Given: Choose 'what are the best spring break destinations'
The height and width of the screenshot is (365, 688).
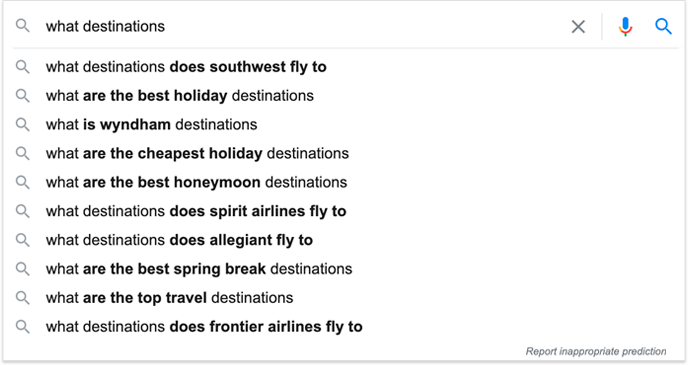Looking at the screenshot, I should pyautogui.click(x=199, y=269).
